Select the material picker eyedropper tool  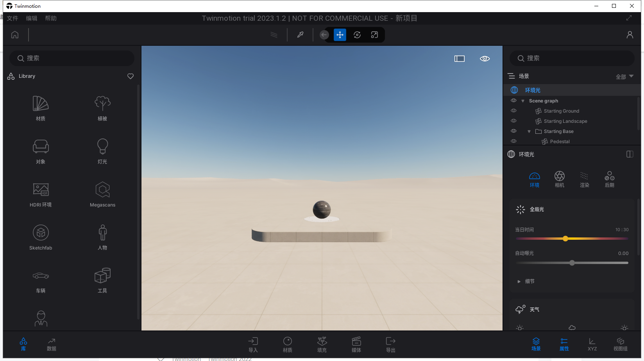(x=301, y=35)
